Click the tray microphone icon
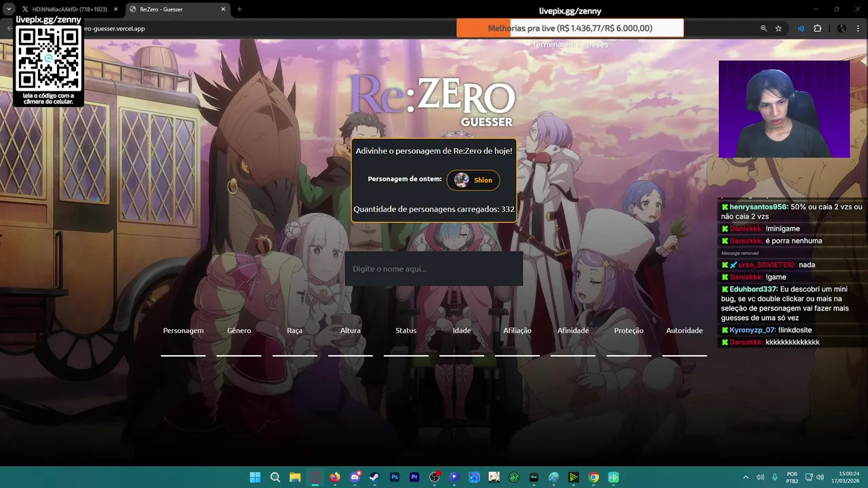 click(x=774, y=477)
